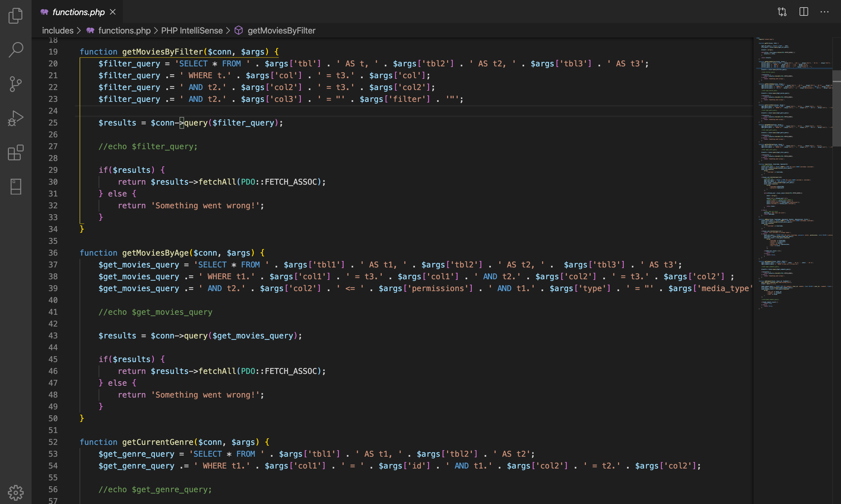Split the editor to the right
Image resolution: width=841 pixels, height=504 pixels.
804,11
